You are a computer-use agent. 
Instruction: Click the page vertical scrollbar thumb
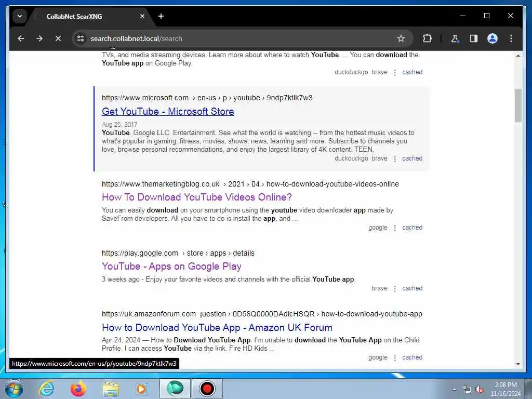[518, 105]
